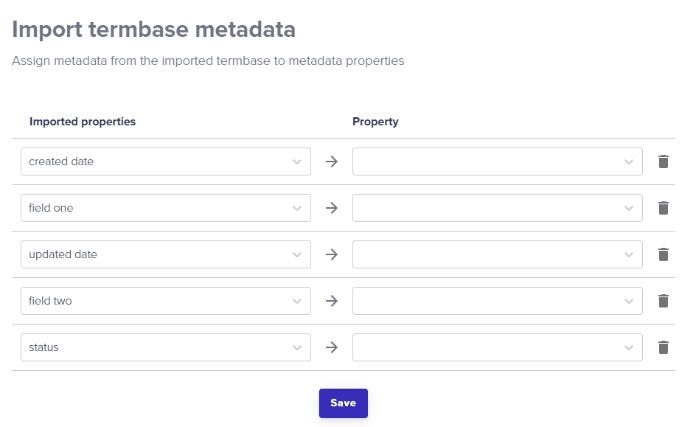Choose a Property for created date
The image size is (696, 427).
coord(497,162)
